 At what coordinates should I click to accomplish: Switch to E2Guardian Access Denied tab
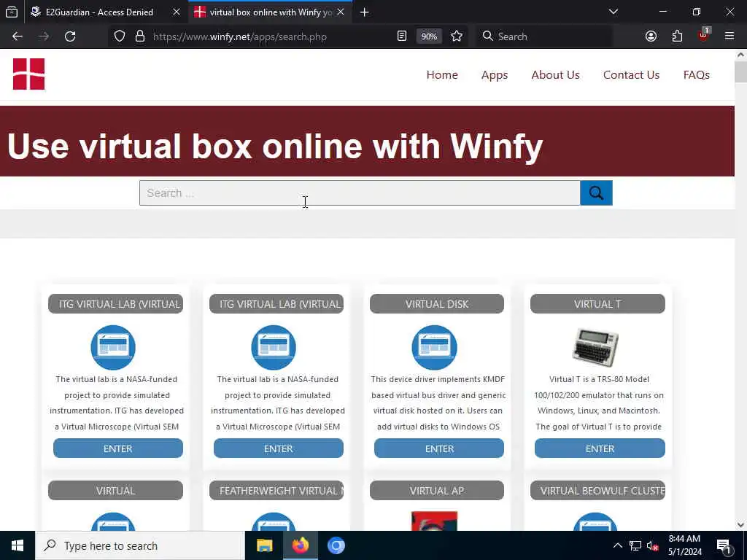(99, 12)
